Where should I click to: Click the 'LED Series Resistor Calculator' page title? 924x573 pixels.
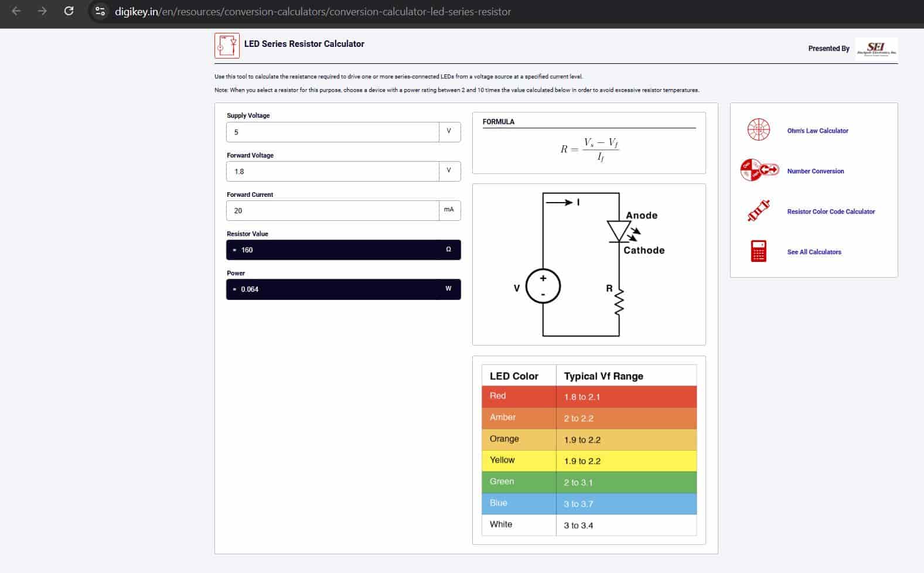tap(304, 44)
